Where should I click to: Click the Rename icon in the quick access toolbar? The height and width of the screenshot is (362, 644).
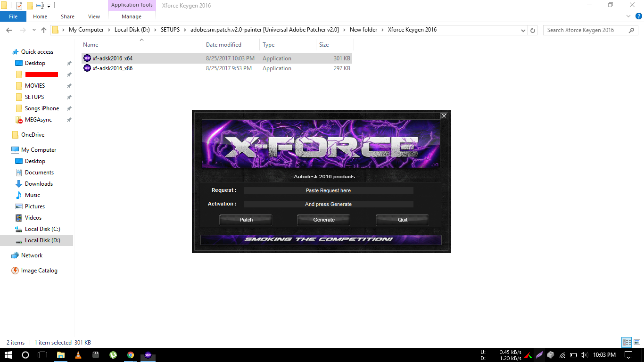(40, 6)
